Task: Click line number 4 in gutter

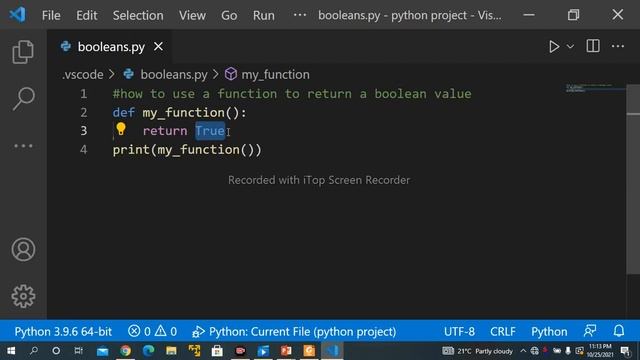Action: pos(84,150)
